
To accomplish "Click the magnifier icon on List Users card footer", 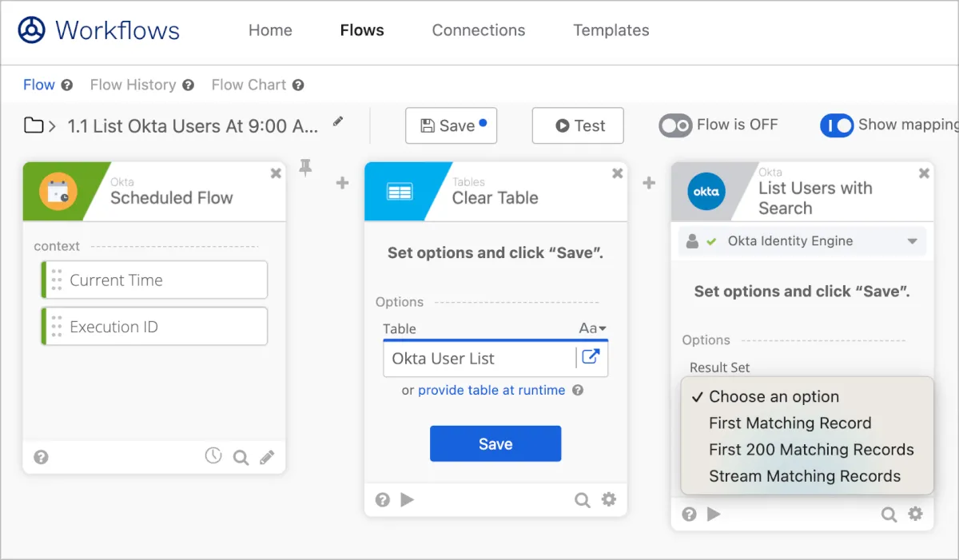I will [889, 514].
